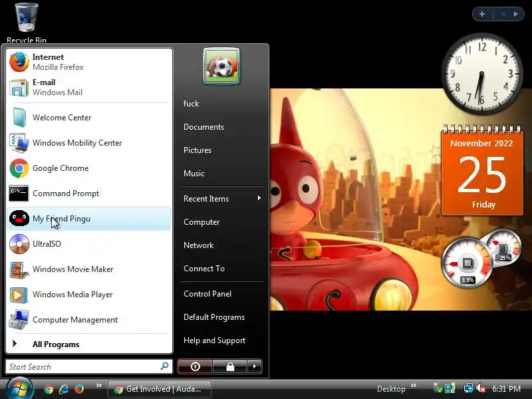Open Music folder
The image size is (532, 399).
[x=222, y=174]
